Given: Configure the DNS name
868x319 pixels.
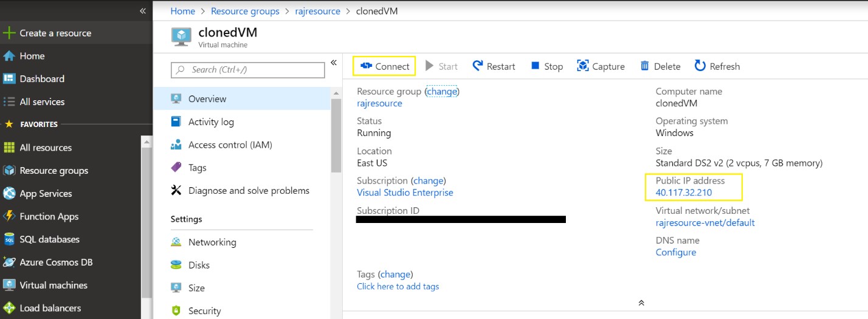Looking at the screenshot, I should tap(675, 252).
